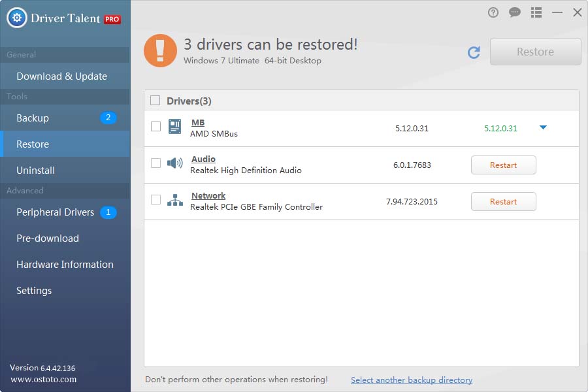
Task: Click the orange exclamation warning icon
Action: (160, 51)
